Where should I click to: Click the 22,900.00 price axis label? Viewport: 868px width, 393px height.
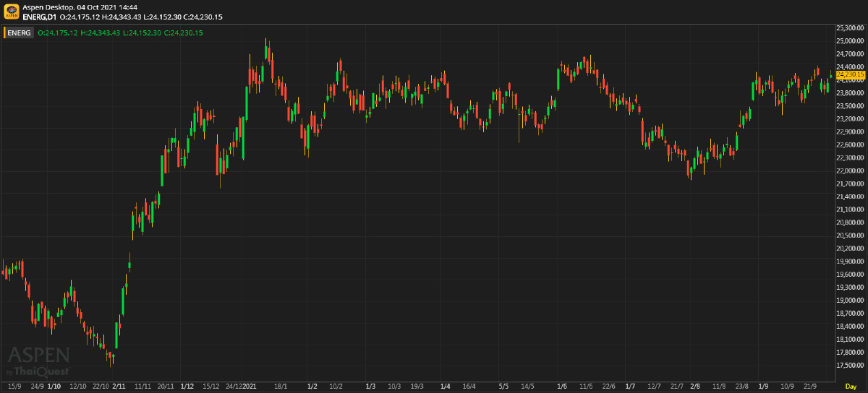[851, 131]
